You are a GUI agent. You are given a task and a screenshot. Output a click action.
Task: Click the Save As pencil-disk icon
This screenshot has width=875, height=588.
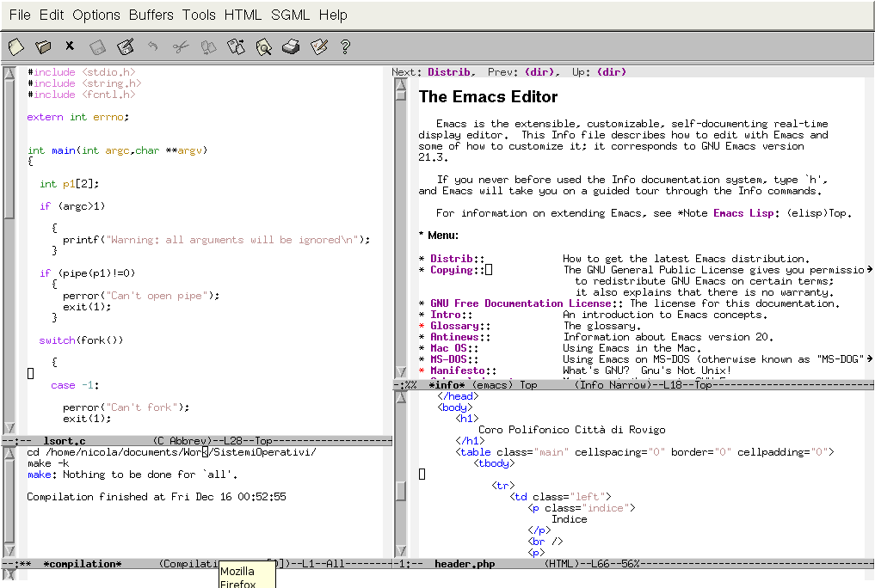(126, 46)
